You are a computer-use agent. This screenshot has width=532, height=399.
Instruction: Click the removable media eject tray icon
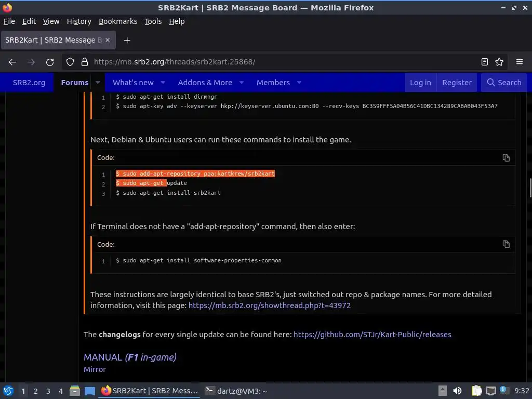coord(442,391)
